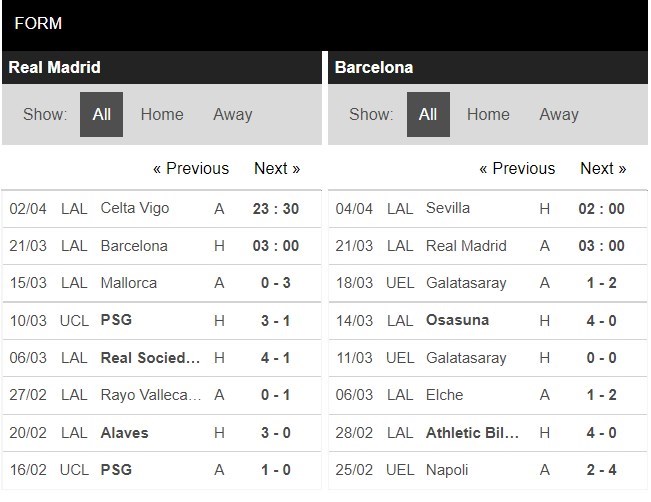
Task: Select the Napoli 2-4 UEL match
Action: (x=488, y=470)
